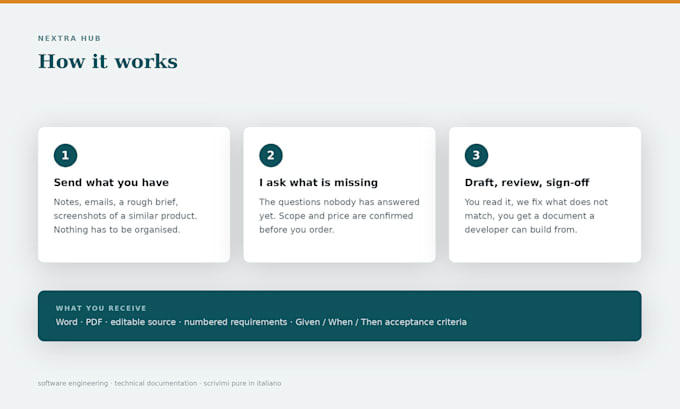Click the 'Word · PDF · editable source' deliverables line
Screen dimensions: 680x409
[261, 322]
